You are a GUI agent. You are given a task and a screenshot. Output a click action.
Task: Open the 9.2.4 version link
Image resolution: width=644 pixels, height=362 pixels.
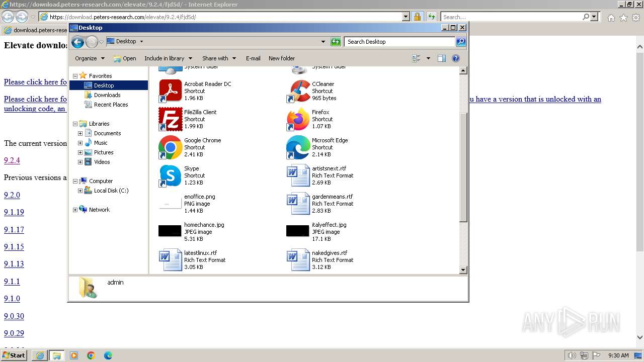[x=12, y=160]
